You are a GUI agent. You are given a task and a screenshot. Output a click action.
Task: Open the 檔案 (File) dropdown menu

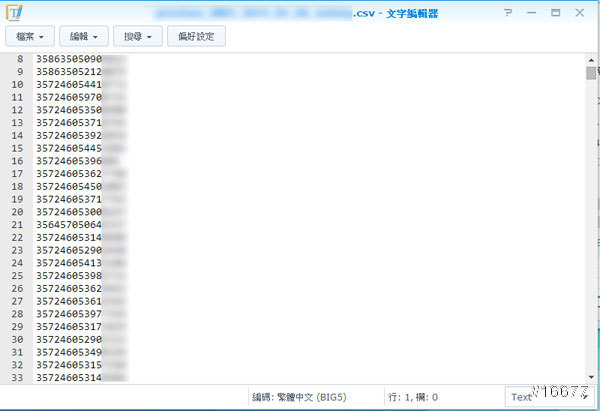(x=30, y=36)
